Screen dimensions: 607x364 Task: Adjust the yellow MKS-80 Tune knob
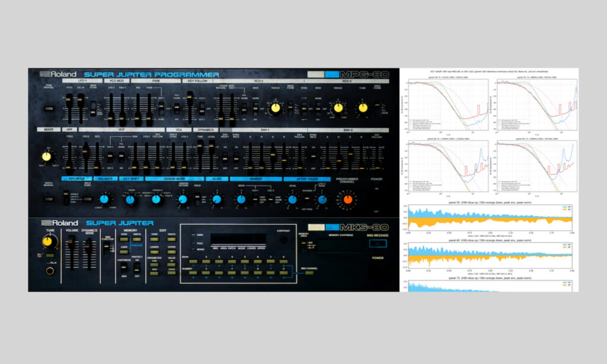[47, 242]
